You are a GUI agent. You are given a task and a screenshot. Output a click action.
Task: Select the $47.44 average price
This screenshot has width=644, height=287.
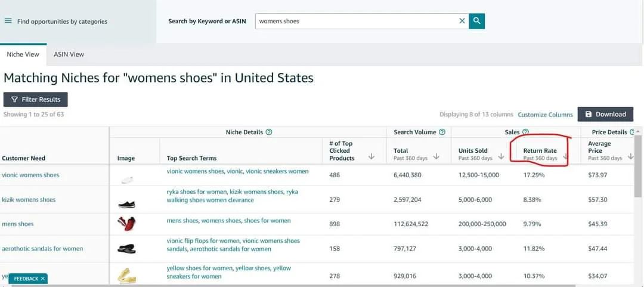click(597, 248)
